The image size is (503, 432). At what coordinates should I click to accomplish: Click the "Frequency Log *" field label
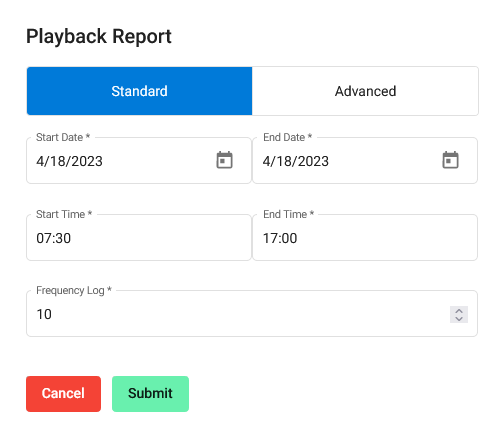point(74,290)
